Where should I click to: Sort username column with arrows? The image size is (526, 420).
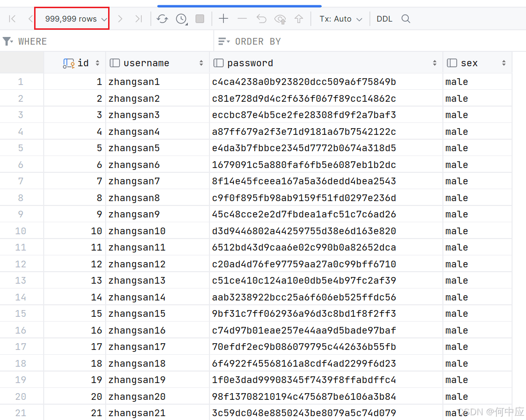click(201, 63)
